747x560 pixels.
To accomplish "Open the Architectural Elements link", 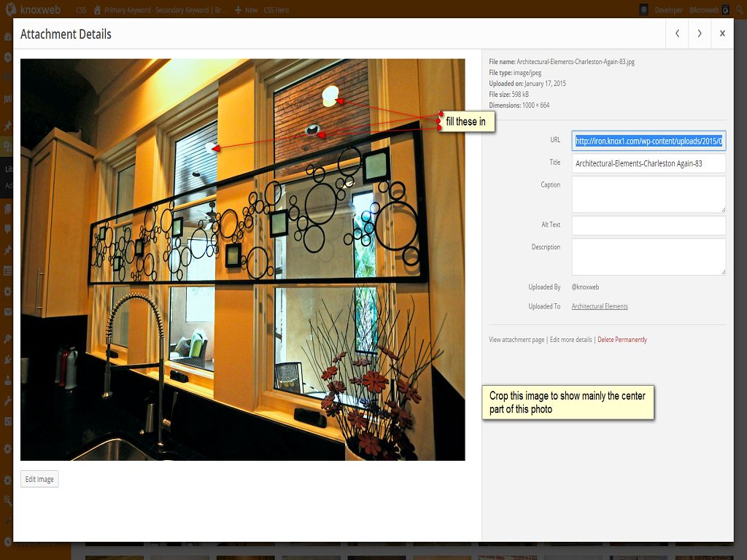I will [600, 306].
